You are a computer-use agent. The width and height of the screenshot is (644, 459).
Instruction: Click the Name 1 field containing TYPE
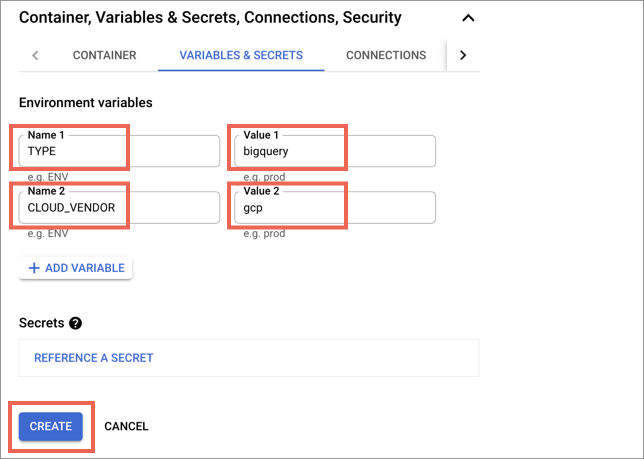click(119, 151)
